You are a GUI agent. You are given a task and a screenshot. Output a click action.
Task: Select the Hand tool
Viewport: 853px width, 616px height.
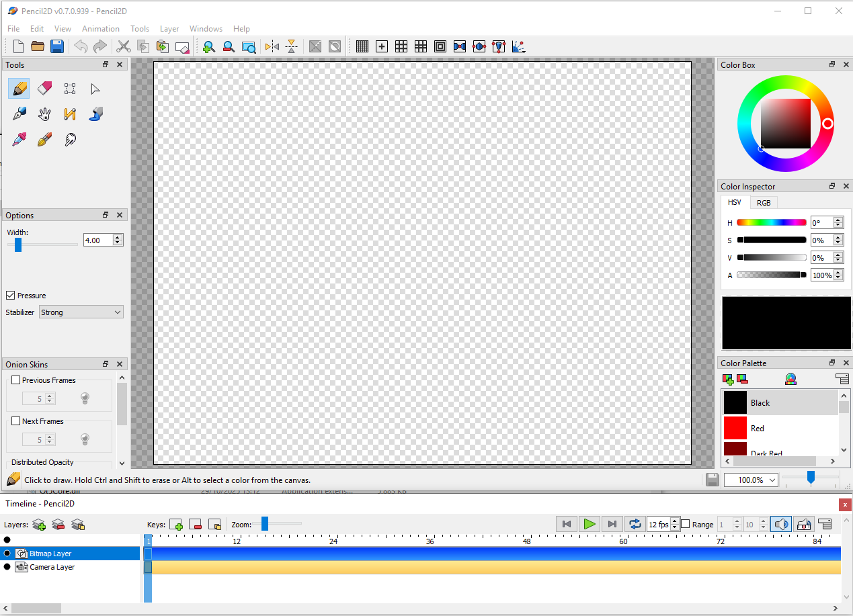(44, 114)
